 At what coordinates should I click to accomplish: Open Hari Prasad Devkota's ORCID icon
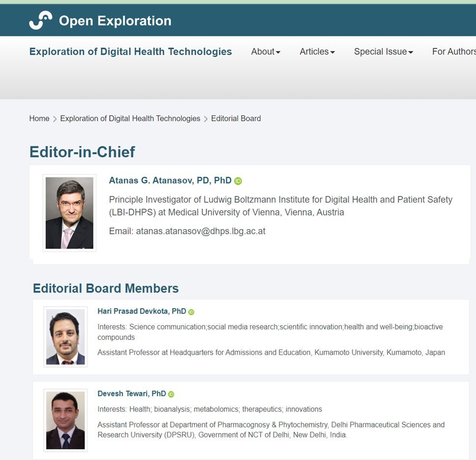[x=191, y=312]
